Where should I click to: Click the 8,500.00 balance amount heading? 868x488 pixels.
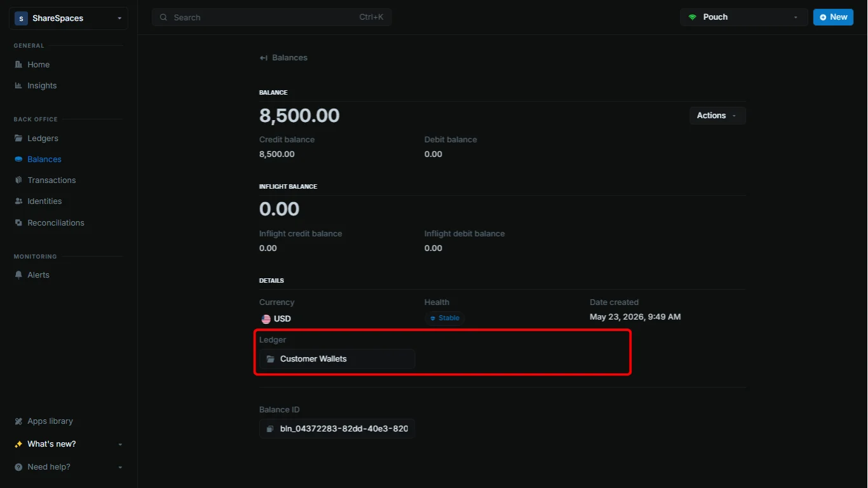[x=299, y=116]
